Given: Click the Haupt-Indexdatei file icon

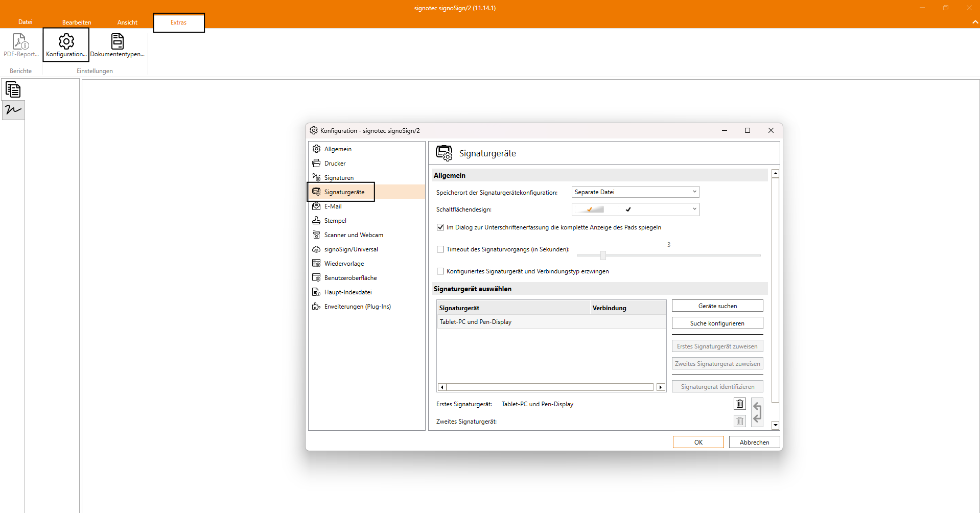Looking at the screenshot, I should [x=316, y=292].
